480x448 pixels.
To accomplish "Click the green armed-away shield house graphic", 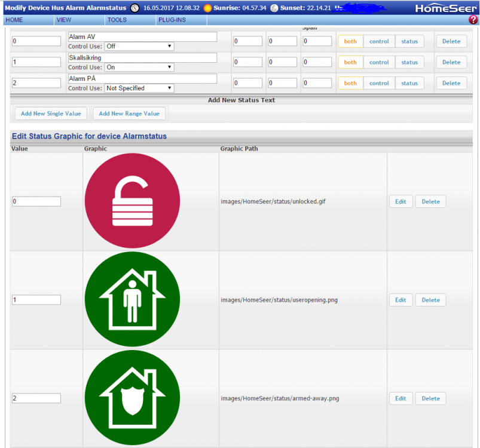I will click(132, 398).
